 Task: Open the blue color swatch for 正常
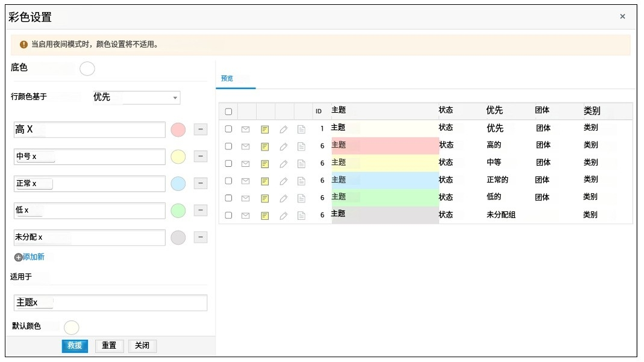(x=178, y=184)
